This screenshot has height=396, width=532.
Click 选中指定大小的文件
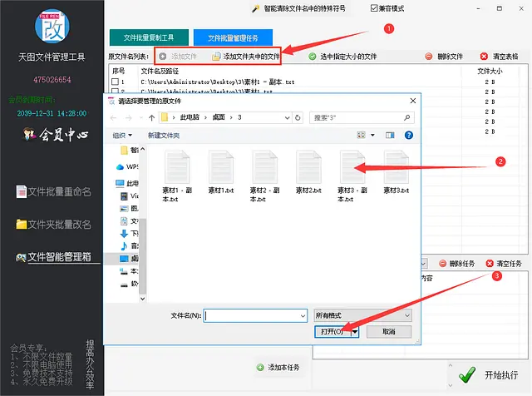click(342, 57)
